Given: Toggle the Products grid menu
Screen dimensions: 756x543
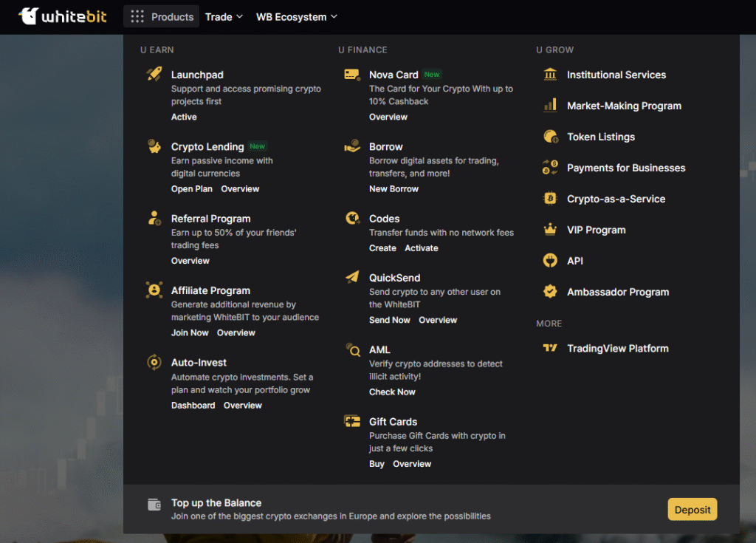Looking at the screenshot, I should pos(162,16).
